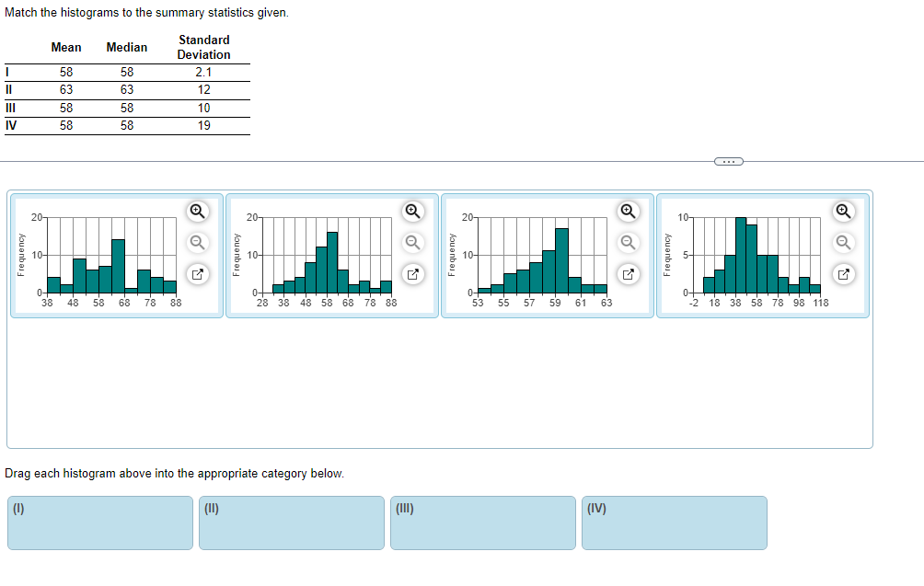Select the category (IV) drop zone
Image resolution: width=924 pixels, height=586 pixels.
[x=674, y=523]
